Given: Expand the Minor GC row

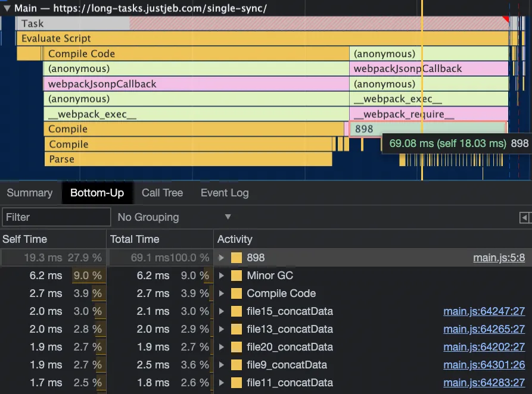Looking at the screenshot, I should [221, 276].
